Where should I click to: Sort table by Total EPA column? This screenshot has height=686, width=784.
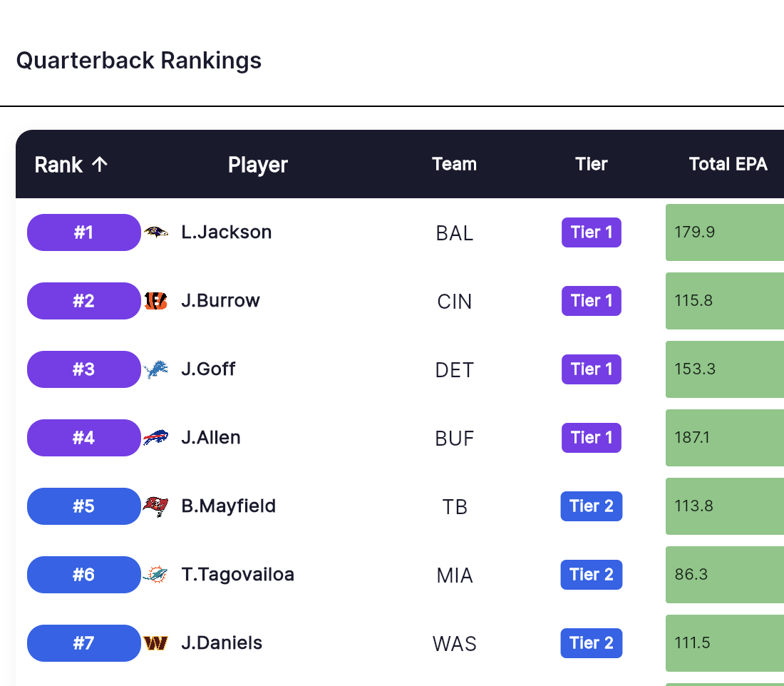728,164
